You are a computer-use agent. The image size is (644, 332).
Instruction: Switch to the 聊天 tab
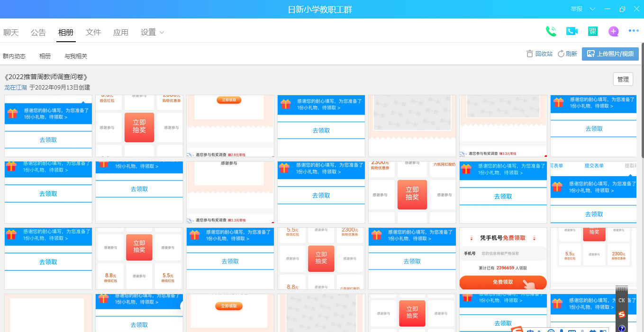(11, 32)
